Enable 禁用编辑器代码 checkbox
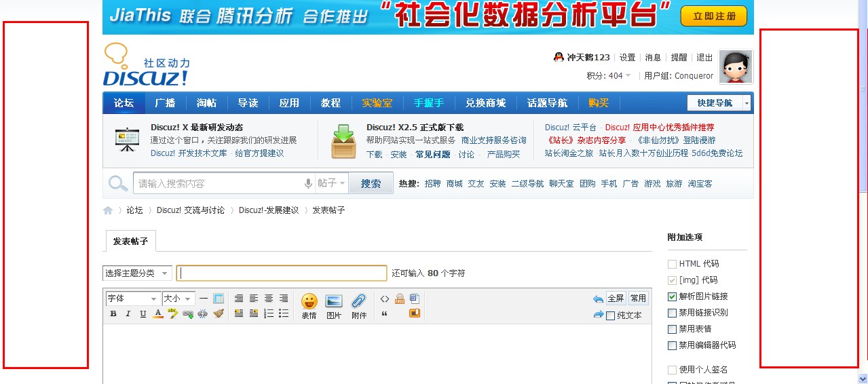 click(672, 345)
